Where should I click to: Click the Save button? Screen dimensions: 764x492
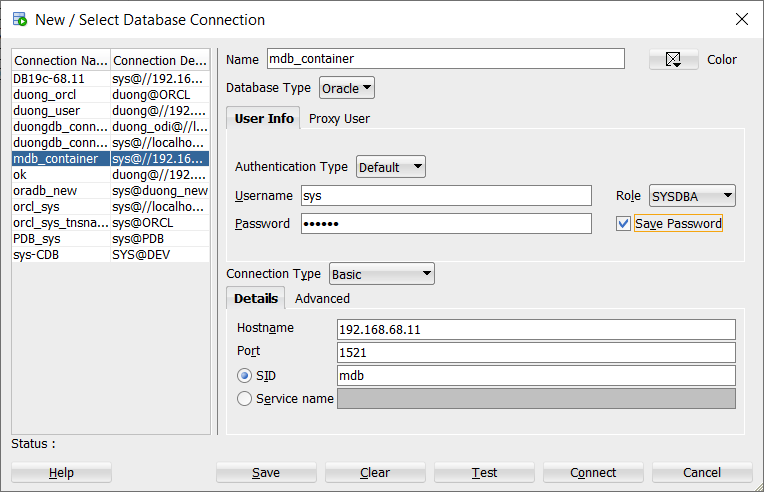(x=266, y=473)
